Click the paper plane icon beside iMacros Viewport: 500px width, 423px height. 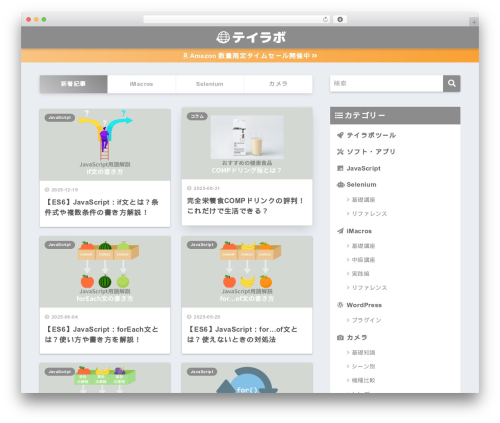pyautogui.click(x=340, y=231)
